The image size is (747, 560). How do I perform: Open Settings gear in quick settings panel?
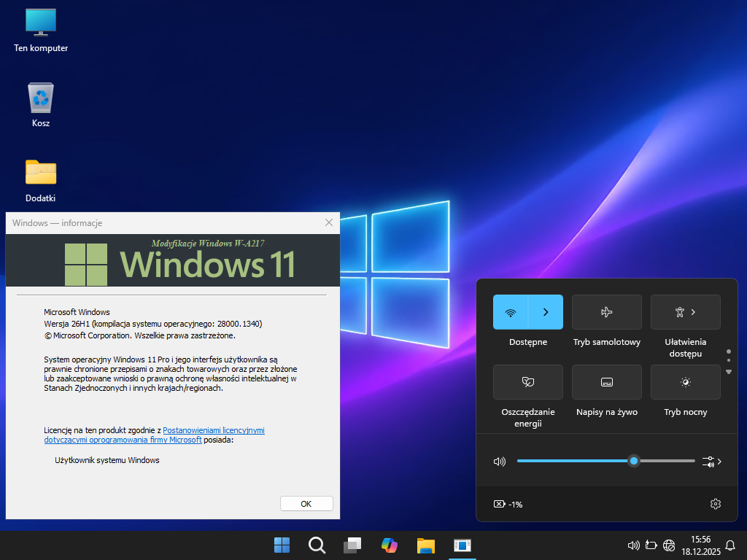coord(715,504)
